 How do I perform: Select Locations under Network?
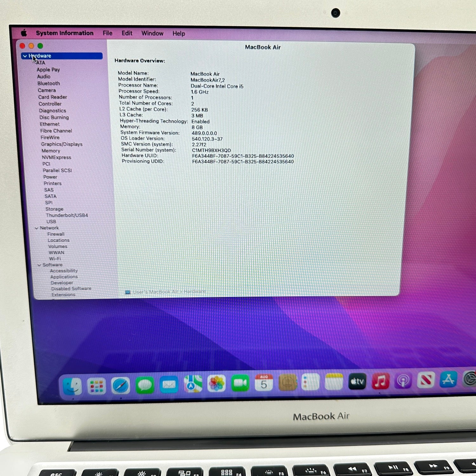click(x=59, y=241)
